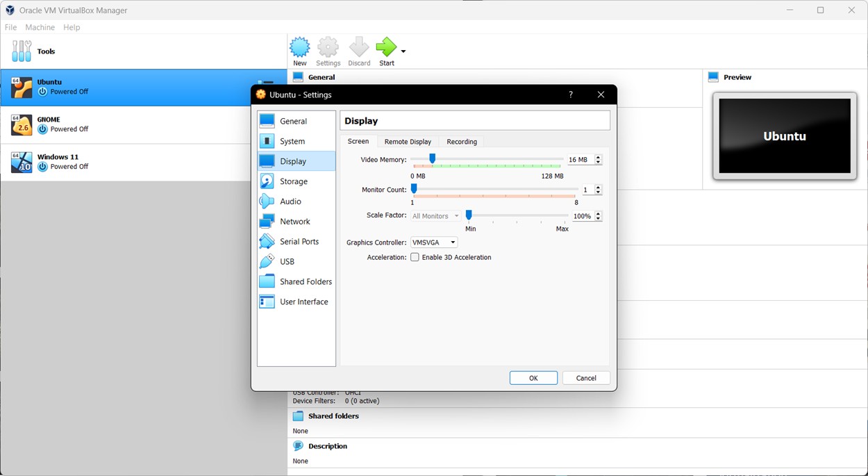Switch to the Remote Display tab
Screen dimensions: 868x476
(408, 141)
